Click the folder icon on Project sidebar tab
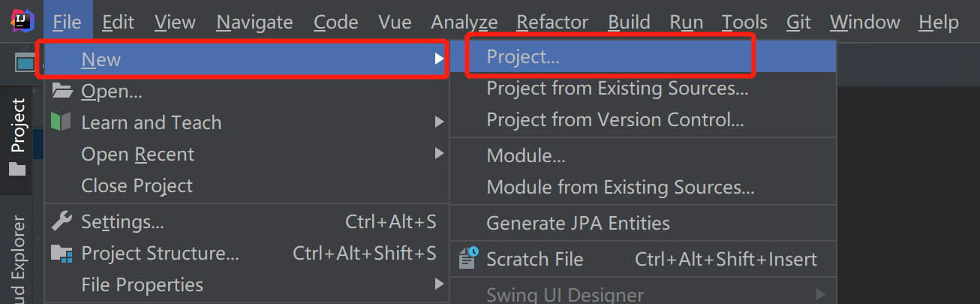Image resolution: width=980 pixels, height=304 pixels. tap(17, 169)
